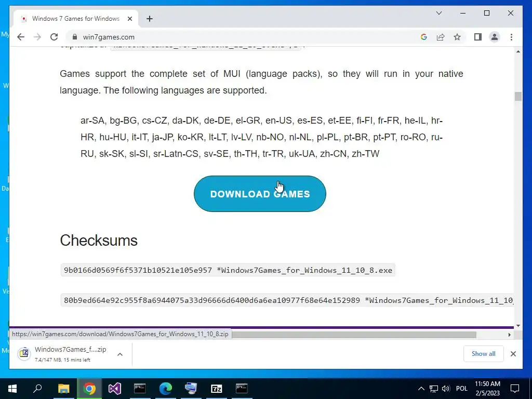This screenshot has height=399, width=532.
Task: Click the page scroll down arrow
Action: pos(518,326)
